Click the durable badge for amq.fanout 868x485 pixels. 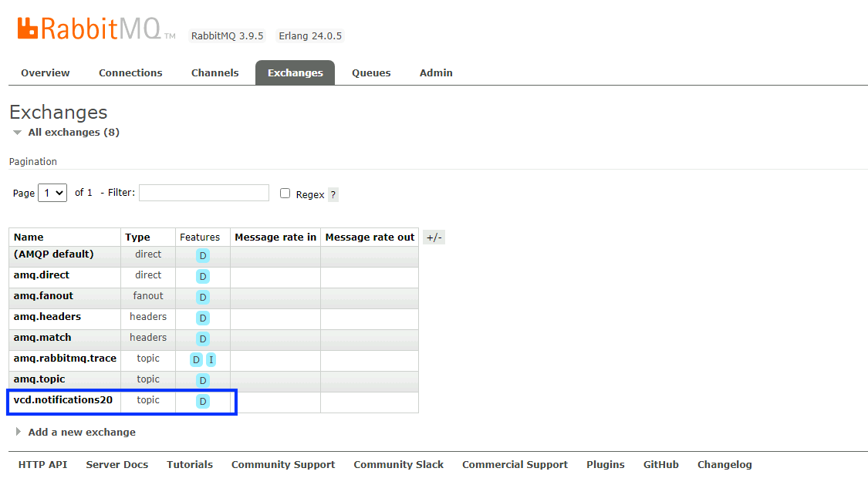(203, 297)
